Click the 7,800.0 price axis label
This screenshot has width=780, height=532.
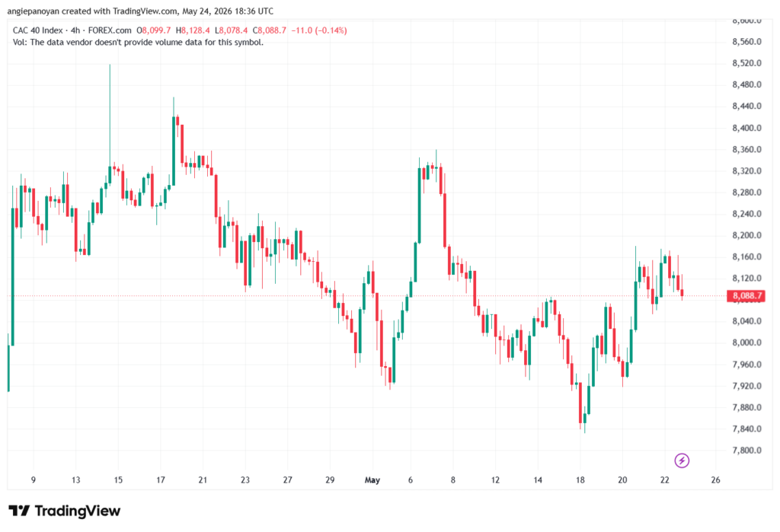tap(746, 451)
